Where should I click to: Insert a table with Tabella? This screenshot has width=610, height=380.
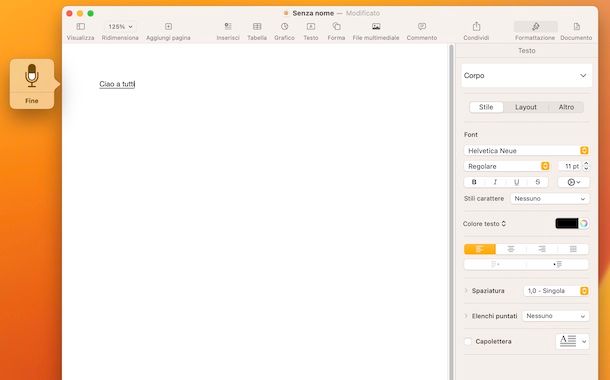coord(257,31)
